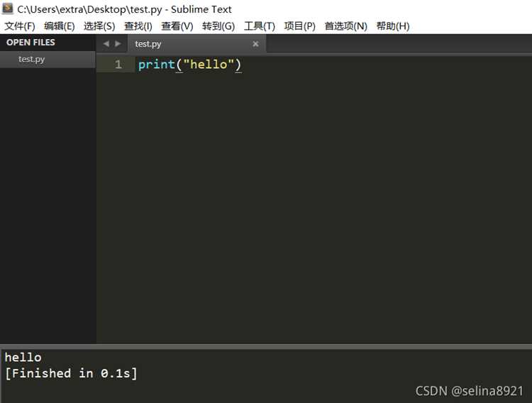Click the print keyword in the code
The height and width of the screenshot is (403, 532).
pos(157,64)
